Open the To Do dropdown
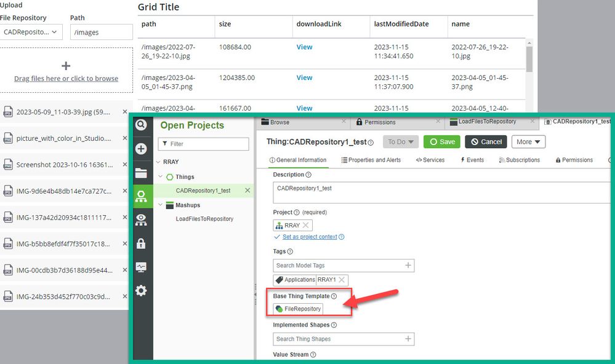The image size is (615, 364). click(x=401, y=142)
